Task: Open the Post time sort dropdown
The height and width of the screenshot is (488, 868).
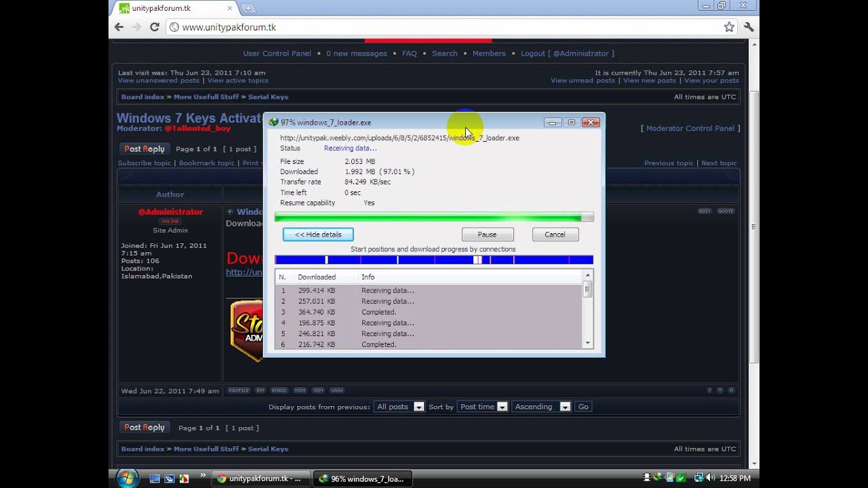Action: point(482,407)
